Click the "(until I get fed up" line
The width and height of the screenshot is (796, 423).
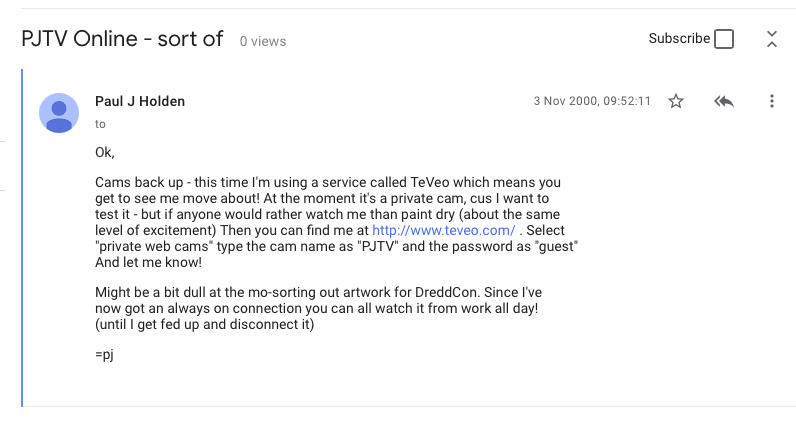coord(205,324)
